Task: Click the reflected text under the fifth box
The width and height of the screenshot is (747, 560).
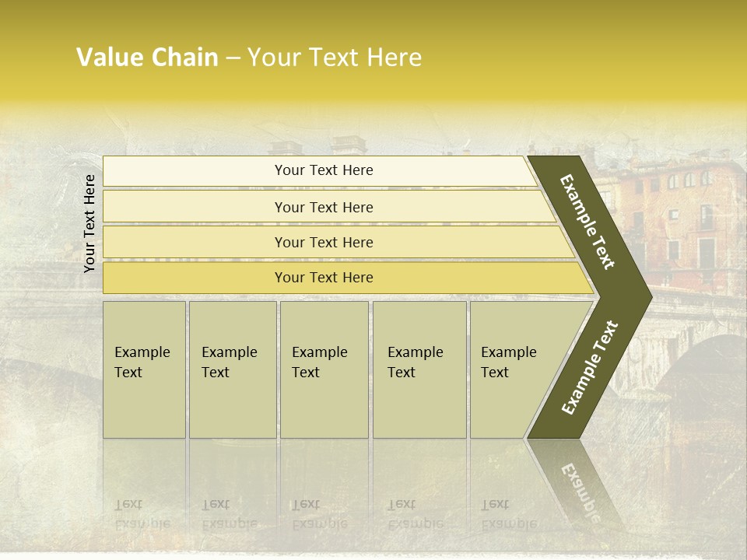Action: pyautogui.click(x=507, y=514)
